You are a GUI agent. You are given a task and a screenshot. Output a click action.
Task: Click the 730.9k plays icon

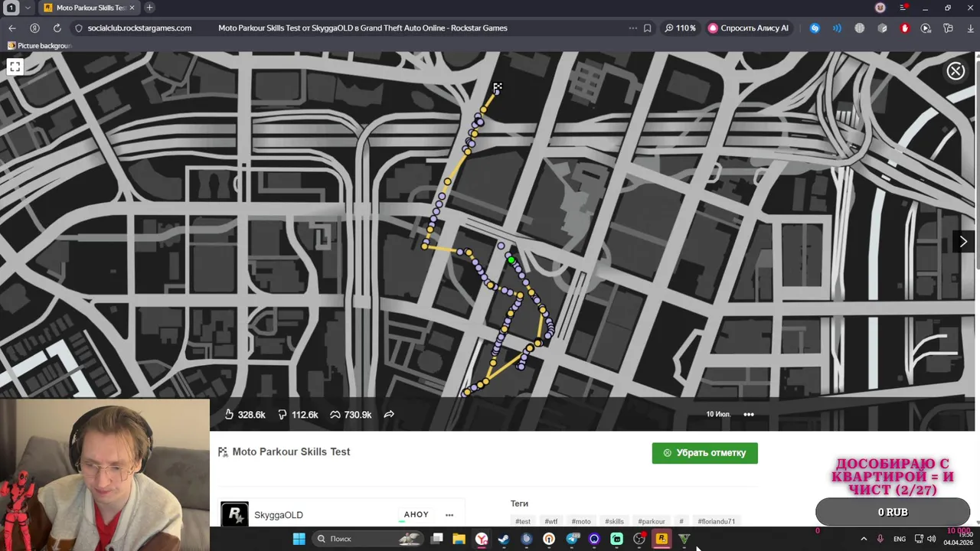[x=335, y=414]
